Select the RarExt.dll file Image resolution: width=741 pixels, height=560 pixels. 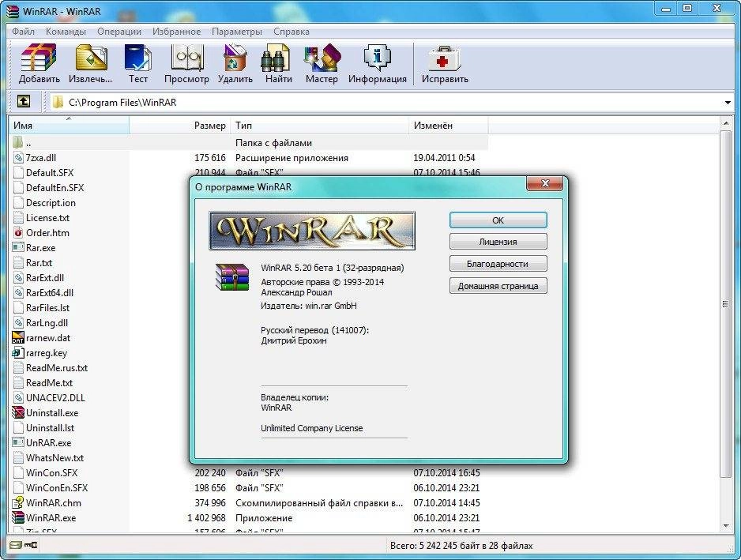pos(45,278)
